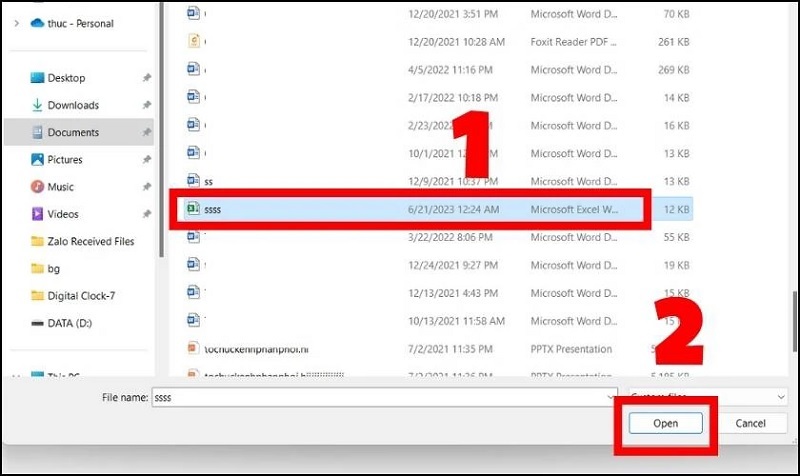Select the DATA (D:) drive
Viewport: 800px width, 476px height.
point(70,323)
